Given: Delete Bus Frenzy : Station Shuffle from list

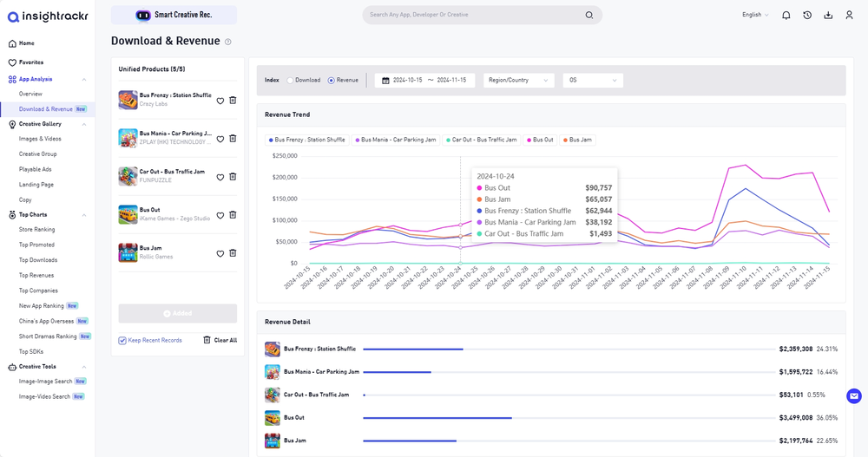Looking at the screenshot, I should [x=233, y=100].
